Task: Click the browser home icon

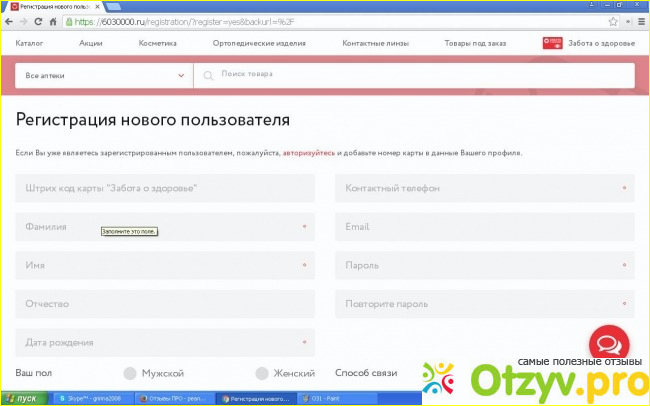Action: pos(53,20)
